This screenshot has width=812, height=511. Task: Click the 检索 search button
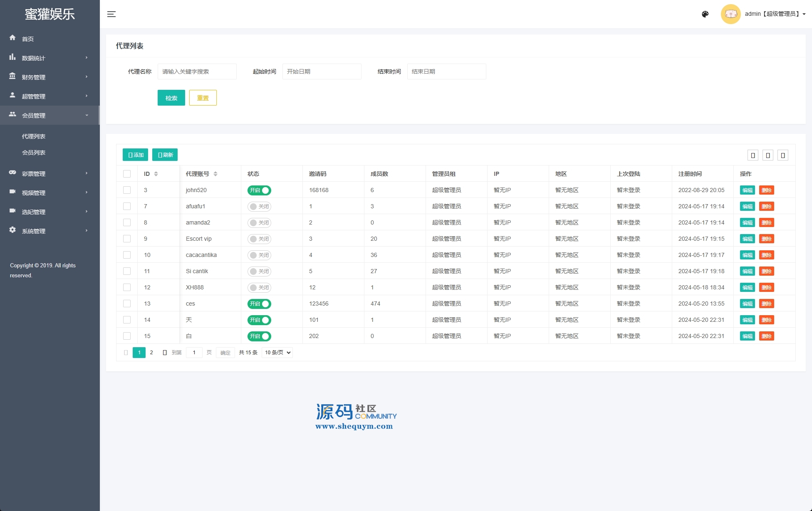pos(171,98)
